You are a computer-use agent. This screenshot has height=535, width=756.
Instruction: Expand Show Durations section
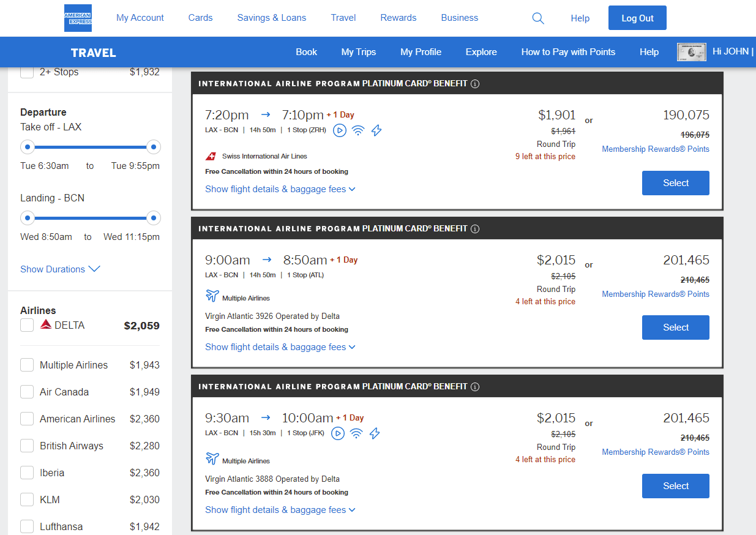tap(59, 269)
